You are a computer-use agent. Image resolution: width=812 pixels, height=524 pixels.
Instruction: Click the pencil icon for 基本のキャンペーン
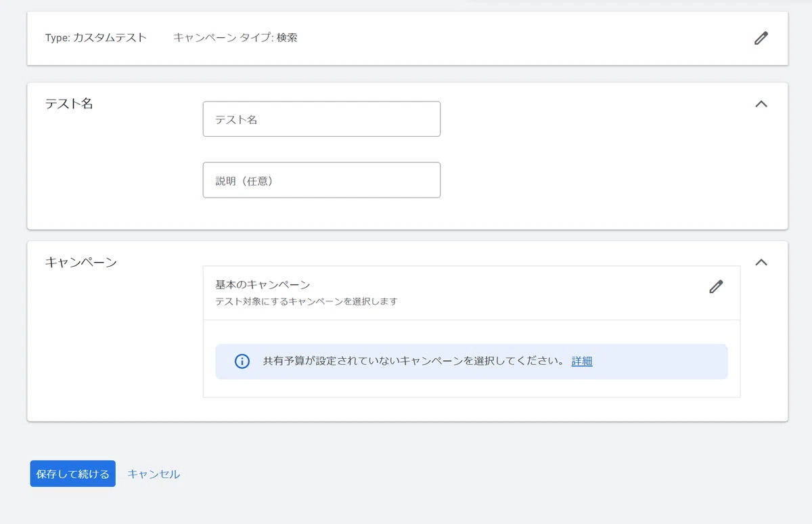click(x=716, y=286)
